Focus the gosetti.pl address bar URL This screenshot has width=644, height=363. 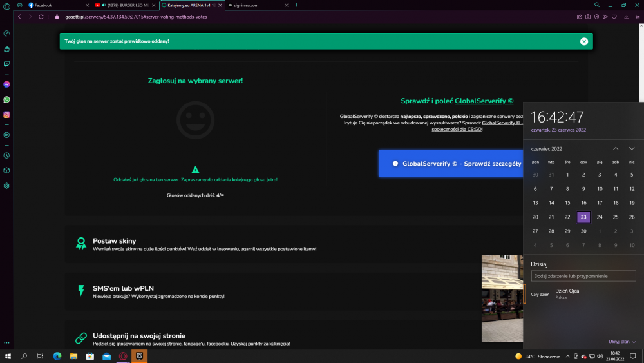coord(136,17)
